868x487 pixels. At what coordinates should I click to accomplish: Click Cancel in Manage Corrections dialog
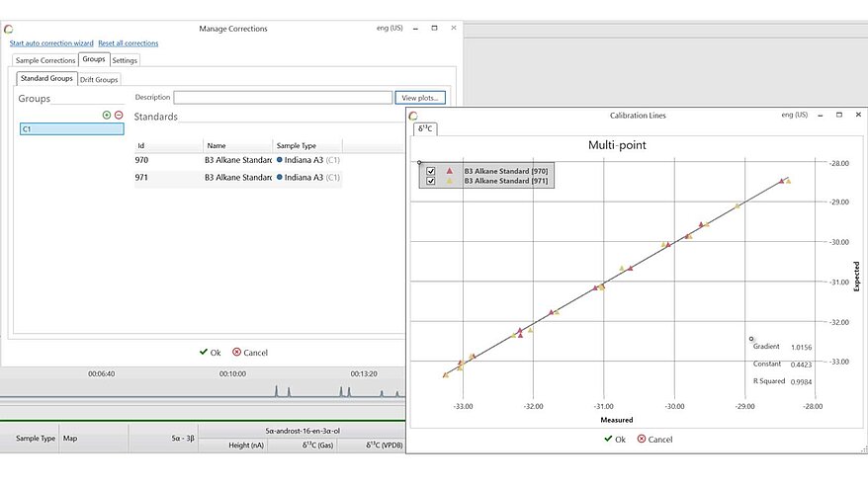(x=250, y=352)
